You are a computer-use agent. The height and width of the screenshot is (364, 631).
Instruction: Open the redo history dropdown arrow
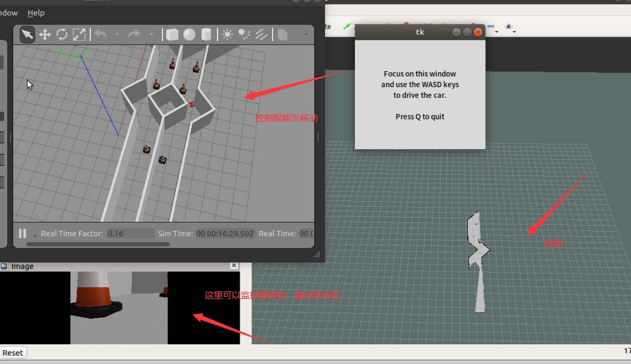pyautogui.click(x=151, y=35)
